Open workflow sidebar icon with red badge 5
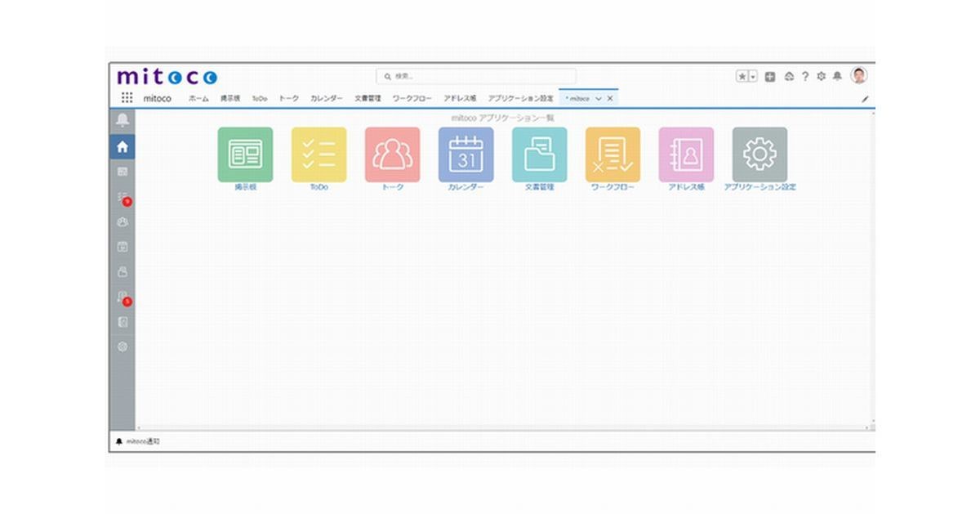The width and height of the screenshot is (980, 514). (x=122, y=297)
